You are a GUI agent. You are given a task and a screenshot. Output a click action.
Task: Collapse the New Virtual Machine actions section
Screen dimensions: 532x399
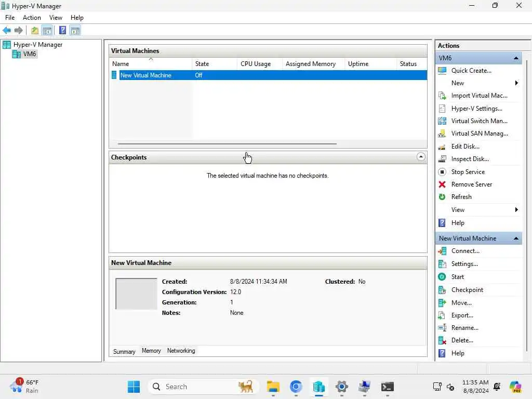coord(516,238)
